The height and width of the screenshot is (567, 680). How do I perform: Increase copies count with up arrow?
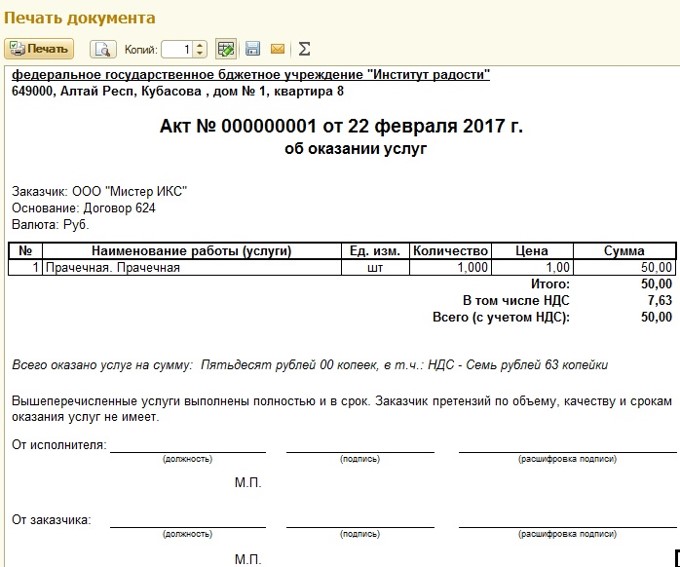click(x=200, y=45)
